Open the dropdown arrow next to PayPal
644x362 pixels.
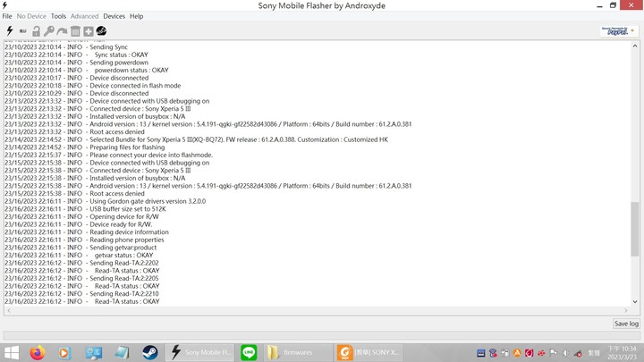click(x=633, y=30)
